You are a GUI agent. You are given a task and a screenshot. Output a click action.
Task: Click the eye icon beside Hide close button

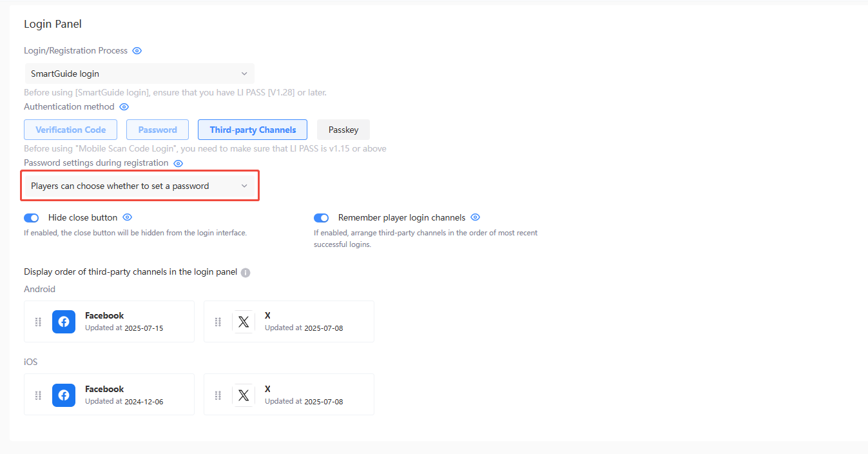[127, 217]
